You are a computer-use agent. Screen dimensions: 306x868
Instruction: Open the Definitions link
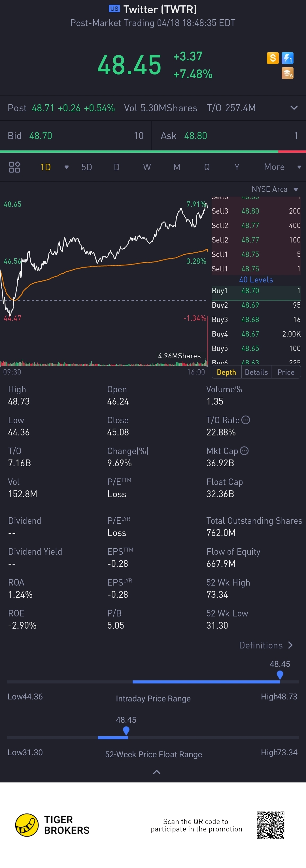tap(265, 645)
